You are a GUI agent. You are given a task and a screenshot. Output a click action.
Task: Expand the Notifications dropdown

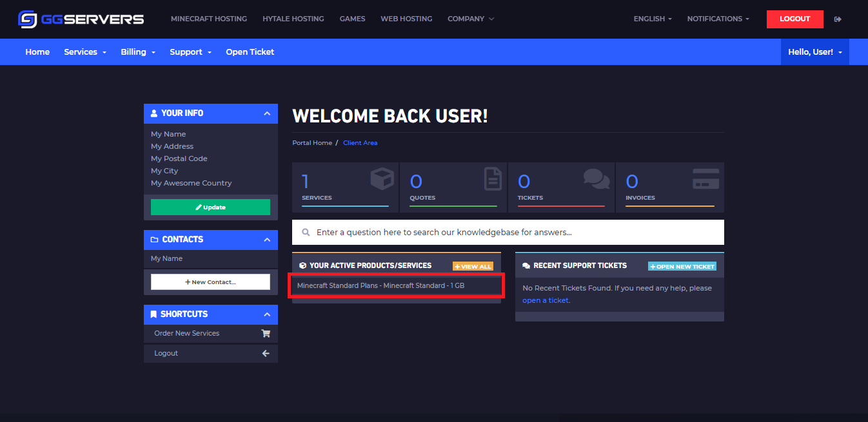point(718,19)
